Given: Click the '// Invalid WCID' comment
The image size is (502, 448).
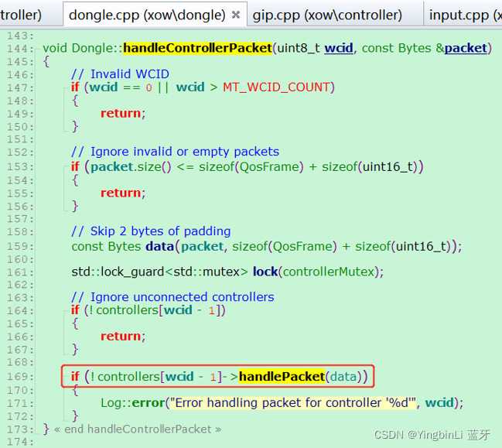Looking at the screenshot, I should pyautogui.click(x=120, y=74).
